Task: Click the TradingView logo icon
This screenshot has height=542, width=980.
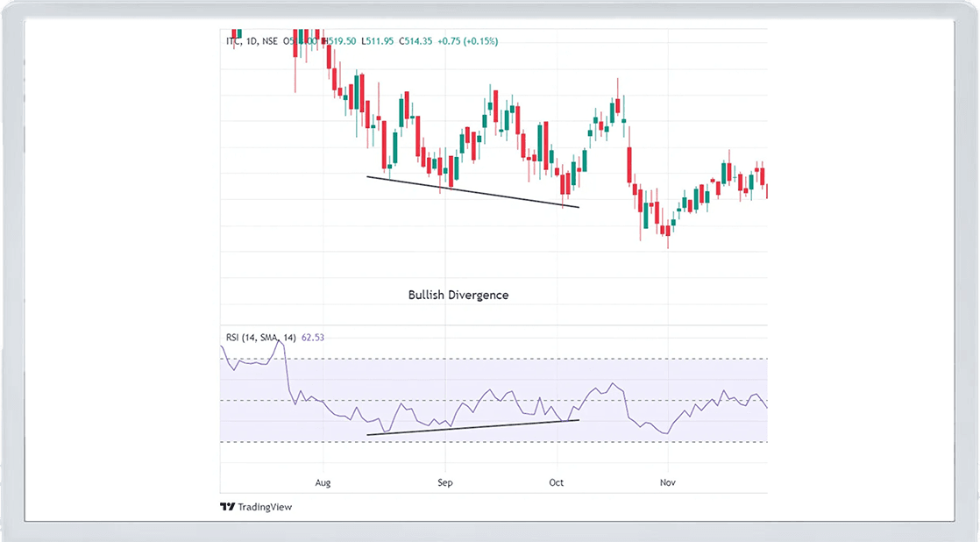Action: click(227, 507)
